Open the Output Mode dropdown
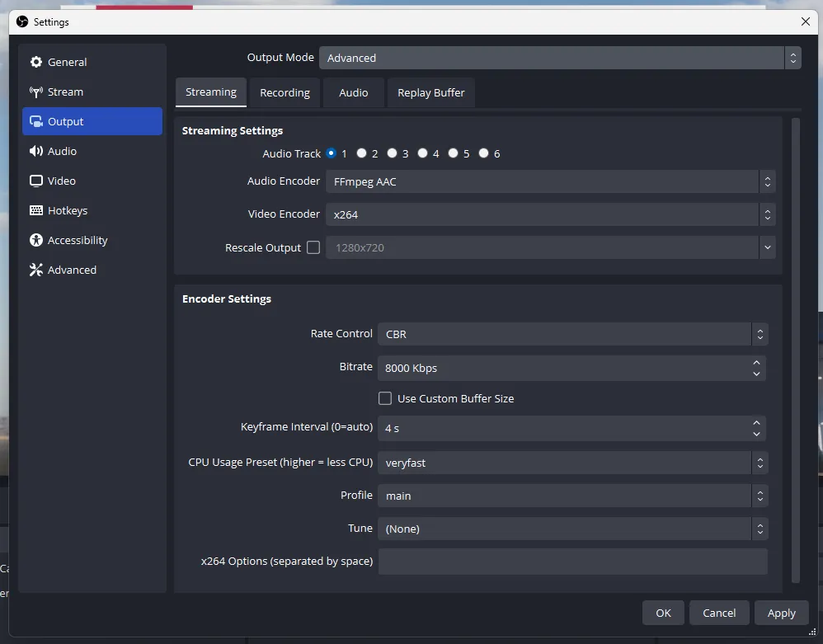This screenshot has width=823, height=644. [x=561, y=58]
